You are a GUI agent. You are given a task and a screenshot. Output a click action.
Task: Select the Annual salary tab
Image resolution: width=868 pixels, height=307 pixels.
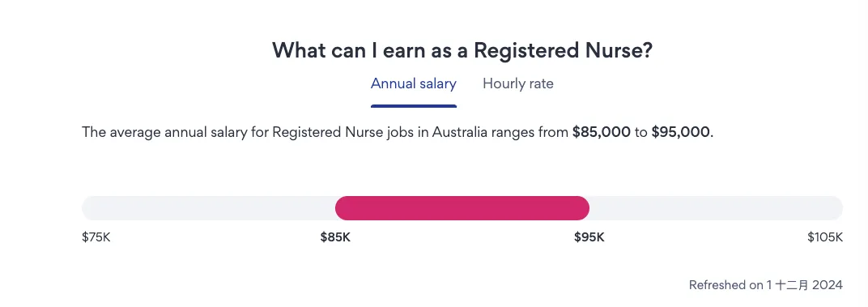pos(414,83)
